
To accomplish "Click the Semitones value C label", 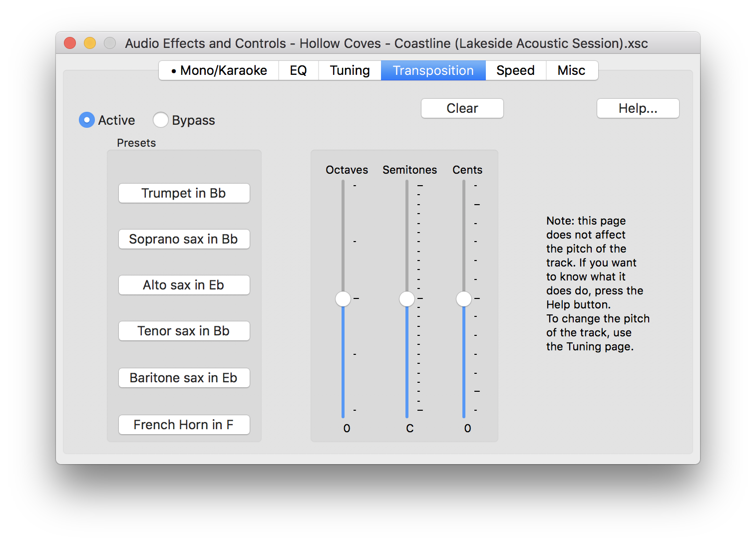I will [410, 428].
